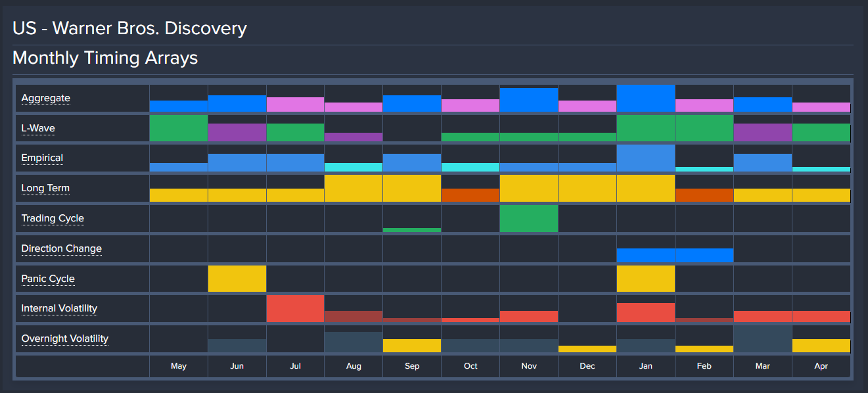
Task: Click the purple L-Wave bar for August
Action: 354,137
